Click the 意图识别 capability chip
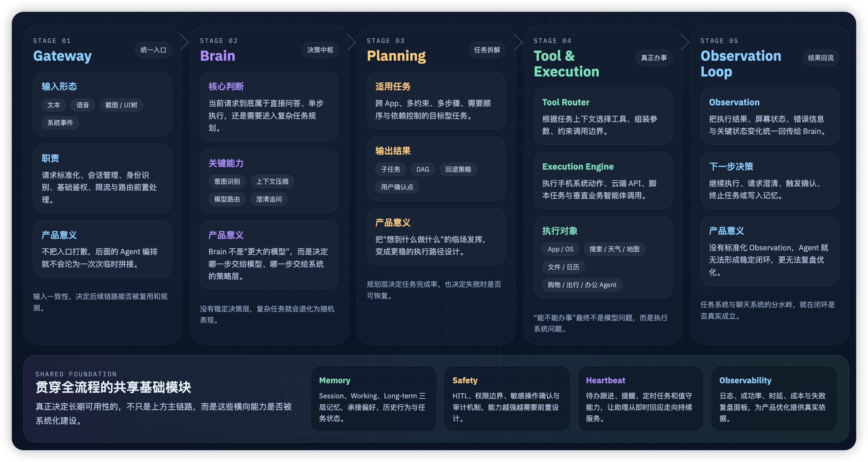868x462 pixels. click(227, 181)
